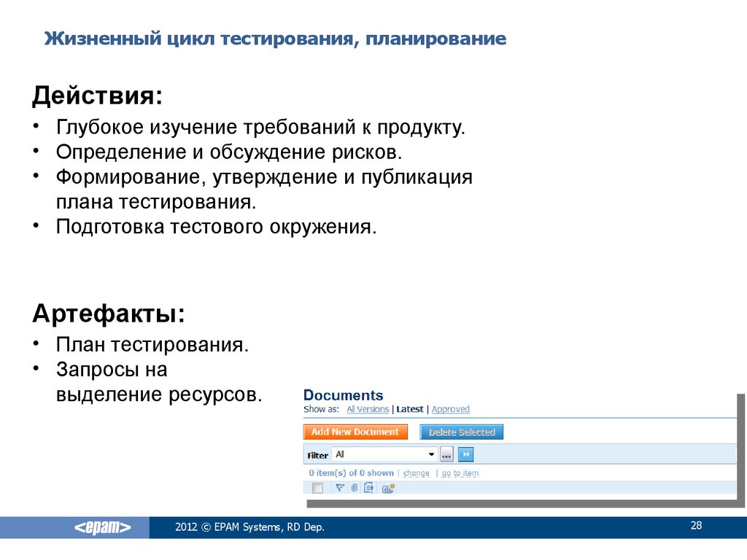Click '0 item(s) of 0 shown' text
The height and width of the screenshot is (560, 747).
(351, 472)
